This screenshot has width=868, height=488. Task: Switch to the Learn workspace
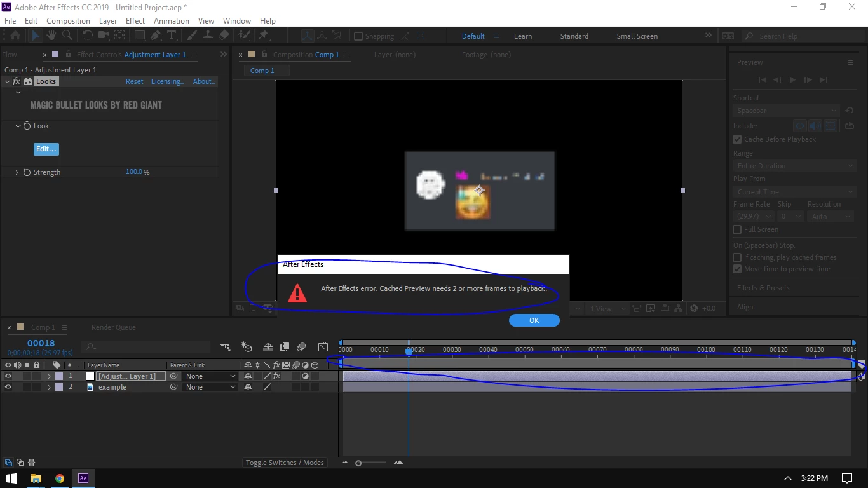point(523,36)
